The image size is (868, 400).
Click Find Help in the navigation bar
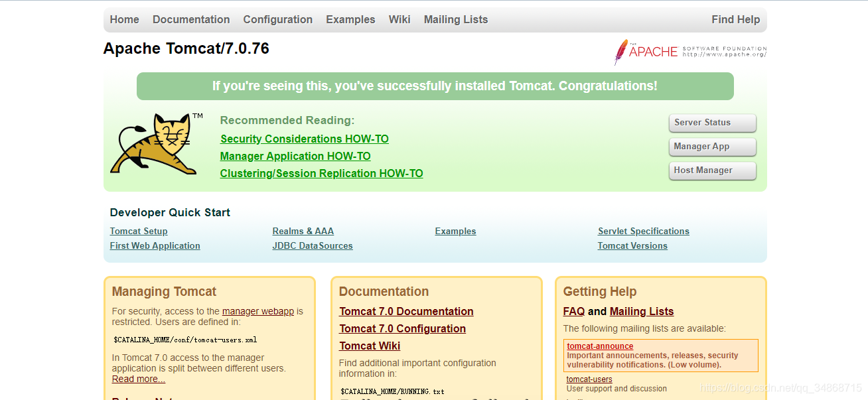point(736,20)
